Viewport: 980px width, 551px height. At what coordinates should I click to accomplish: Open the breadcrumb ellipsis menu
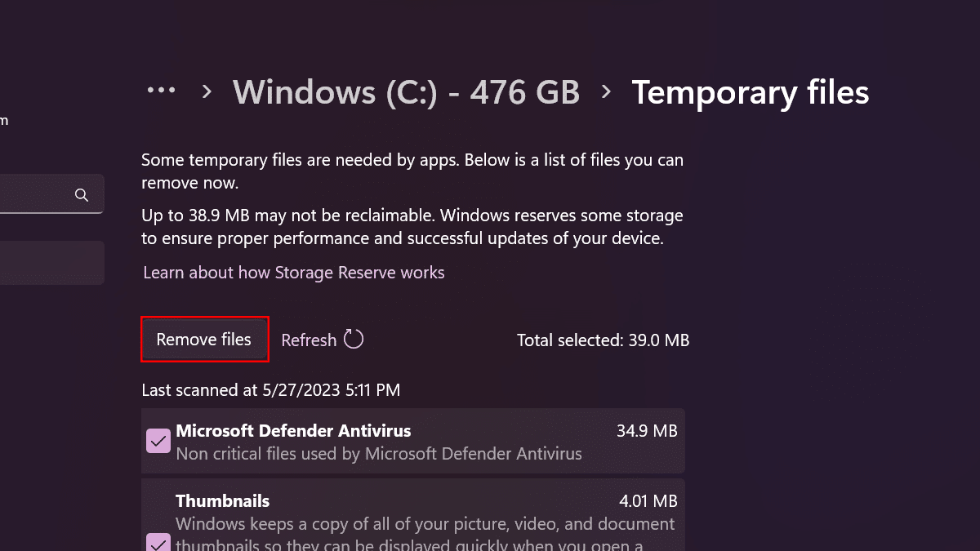pyautogui.click(x=161, y=91)
